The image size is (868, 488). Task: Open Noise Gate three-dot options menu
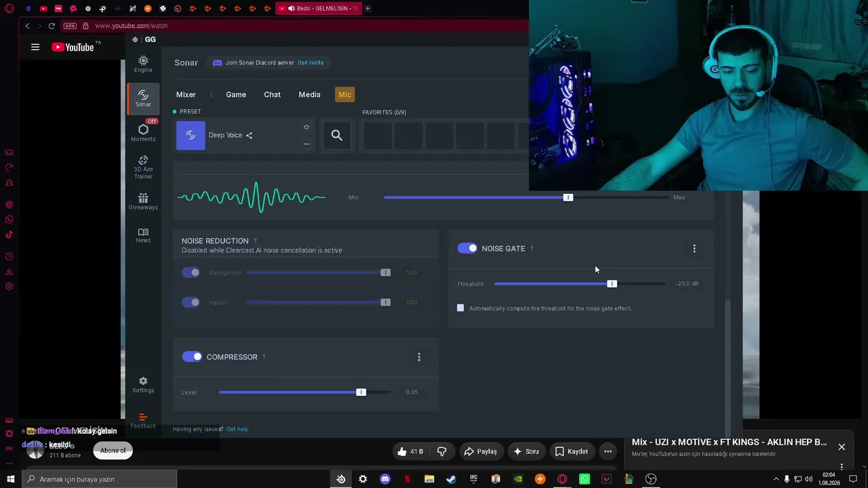click(x=694, y=249)
